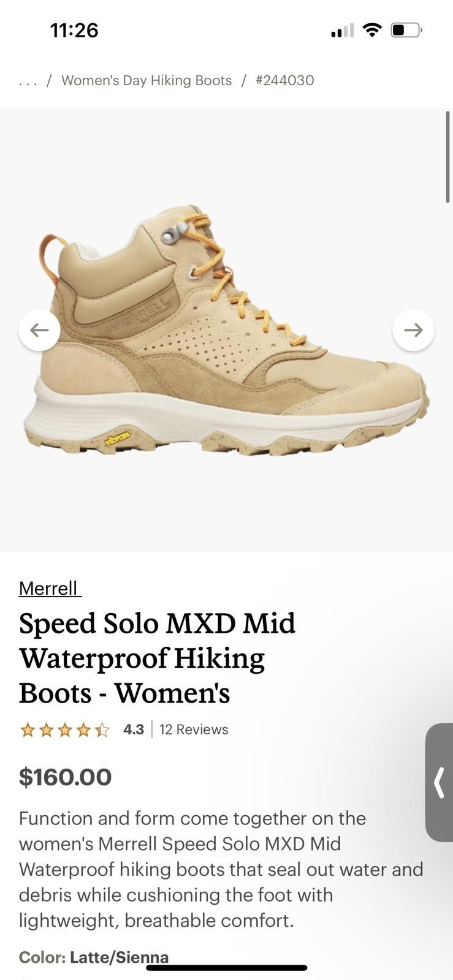This screenshot has width=453, height=980.
Task: Show the previous product image
Action: [x=39, y=330]
